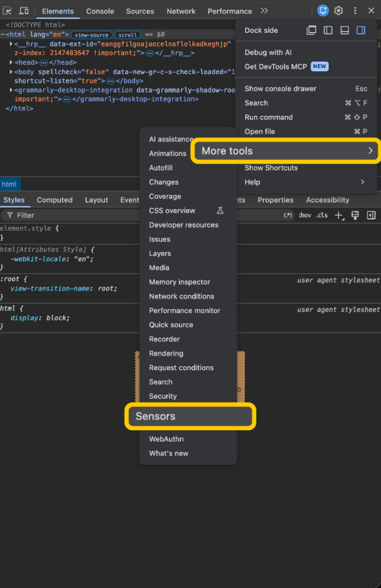Click the filter regex icon in Styles

[288, 215]
